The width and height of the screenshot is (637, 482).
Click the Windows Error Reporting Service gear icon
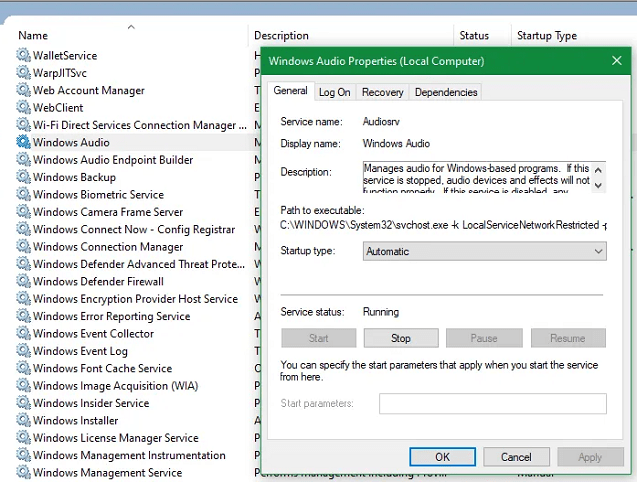(23, 316)
